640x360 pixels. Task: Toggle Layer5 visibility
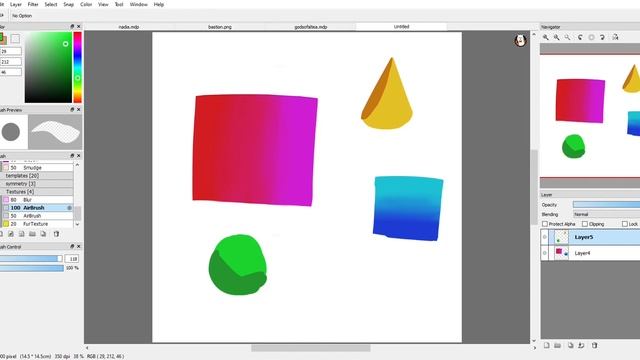click(x=544, y=237)
